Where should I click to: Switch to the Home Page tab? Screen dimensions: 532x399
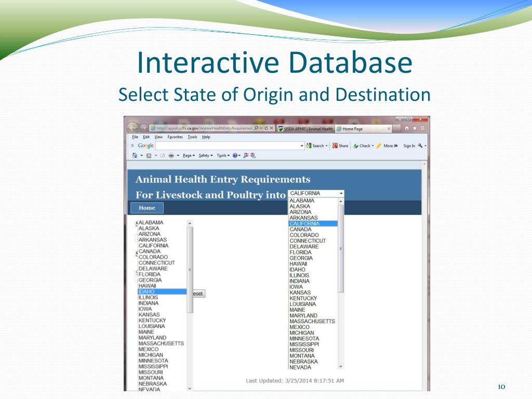click(x=363, y=129)
